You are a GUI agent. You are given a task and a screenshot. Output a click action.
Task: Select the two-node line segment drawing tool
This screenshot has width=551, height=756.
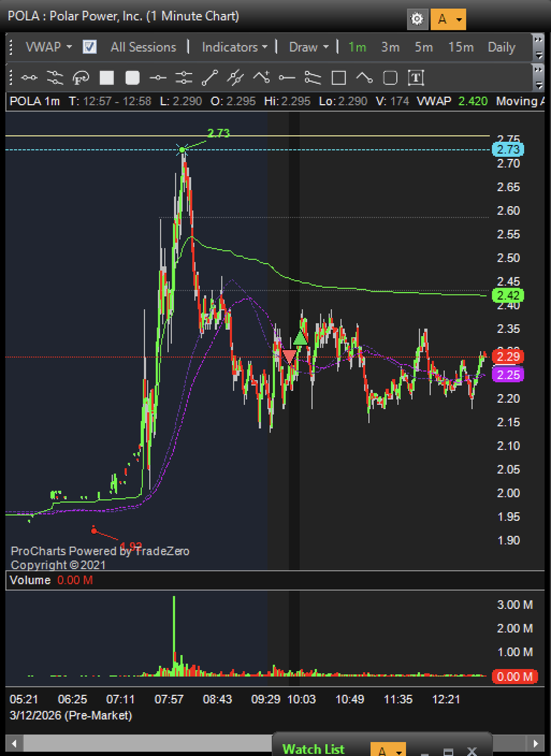29,78
